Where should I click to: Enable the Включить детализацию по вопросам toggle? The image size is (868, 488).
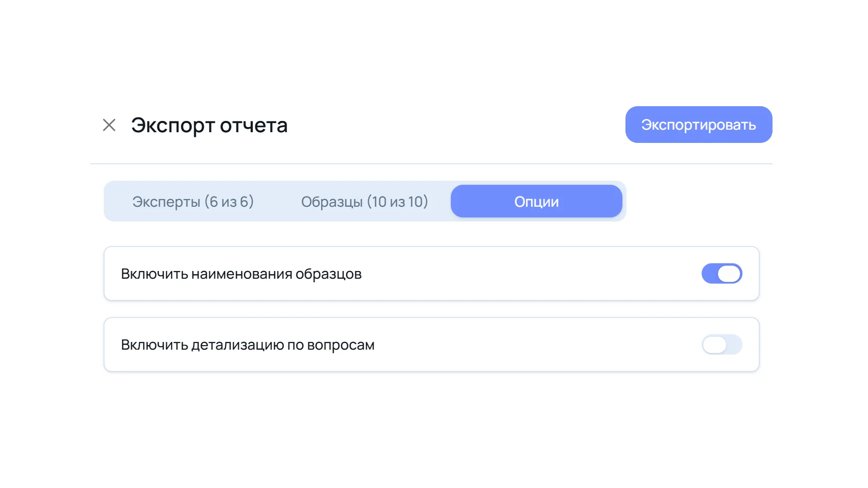tap(721, 345)
